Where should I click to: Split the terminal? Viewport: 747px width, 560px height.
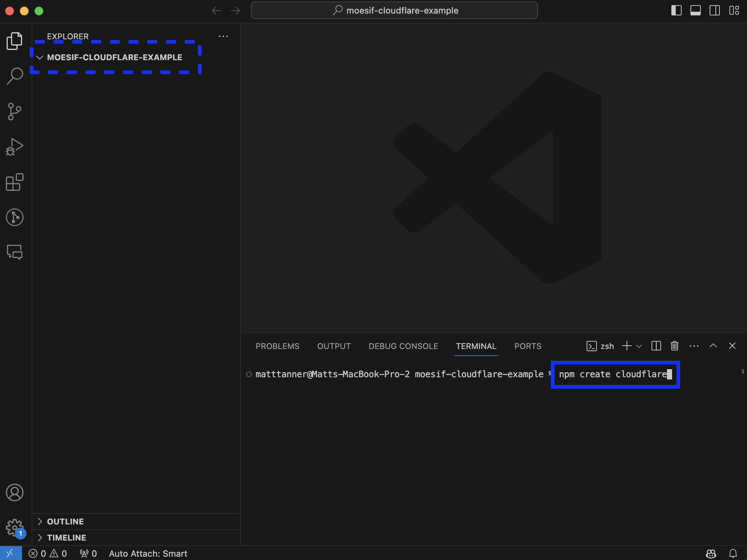[656, 346]
